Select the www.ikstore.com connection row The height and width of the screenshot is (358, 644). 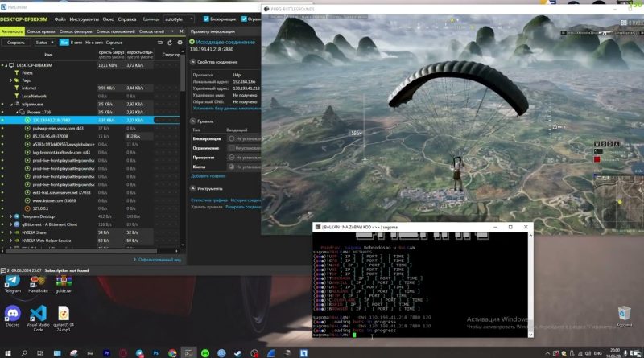tap(90, 200)
